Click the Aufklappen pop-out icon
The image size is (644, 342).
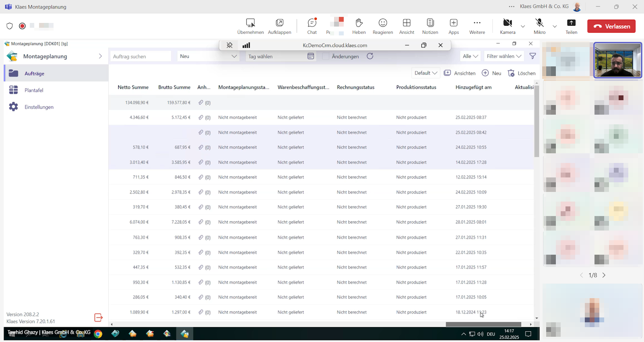(279, 23)
